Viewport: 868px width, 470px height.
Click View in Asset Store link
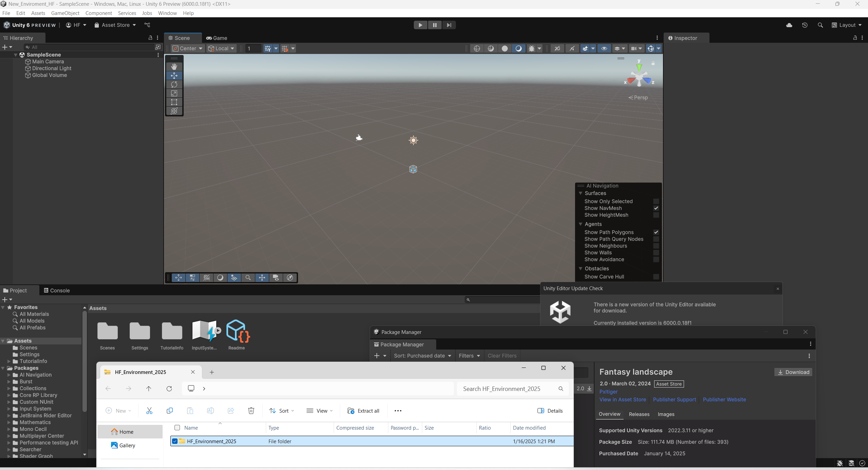623,399
